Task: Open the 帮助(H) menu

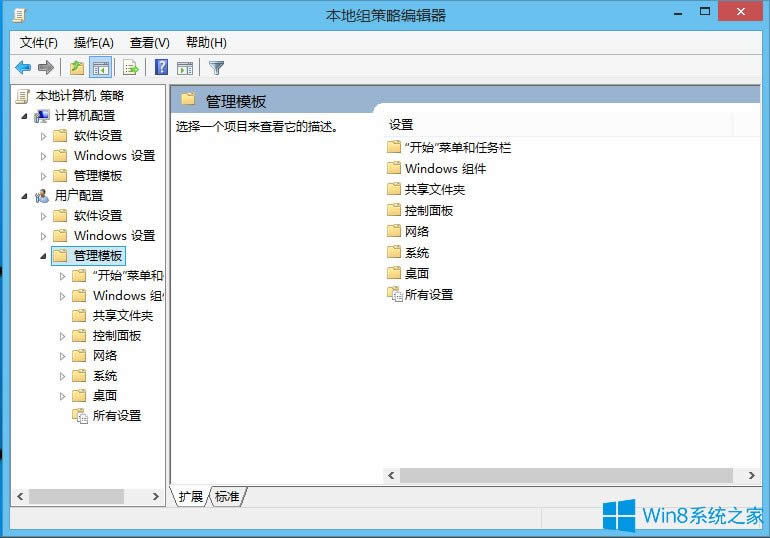Action: click(206, 43)
